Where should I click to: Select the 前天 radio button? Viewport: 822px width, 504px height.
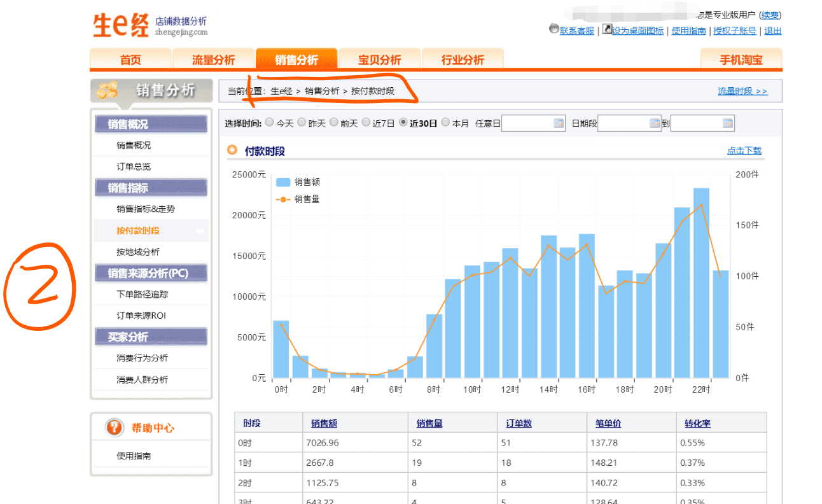(333, 122)
